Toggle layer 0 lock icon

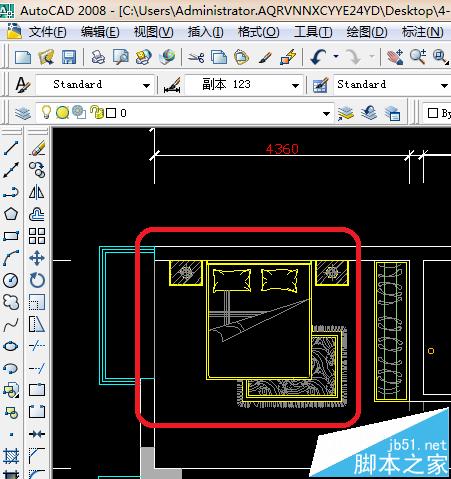point(97,112)
